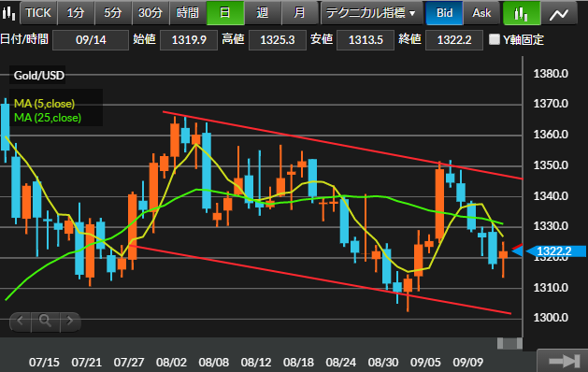Switch to the 5分 timeframe

pos(113,13)
